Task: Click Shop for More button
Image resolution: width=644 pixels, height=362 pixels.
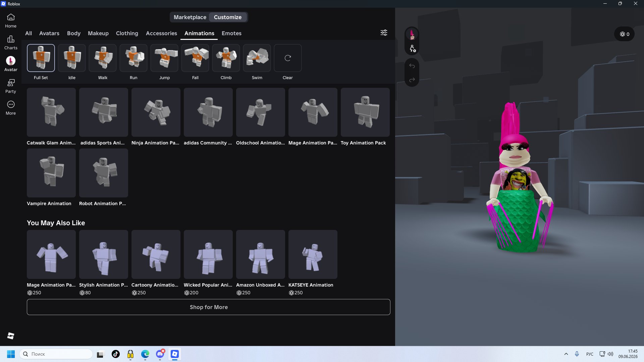Action: (x=209, y=307)
